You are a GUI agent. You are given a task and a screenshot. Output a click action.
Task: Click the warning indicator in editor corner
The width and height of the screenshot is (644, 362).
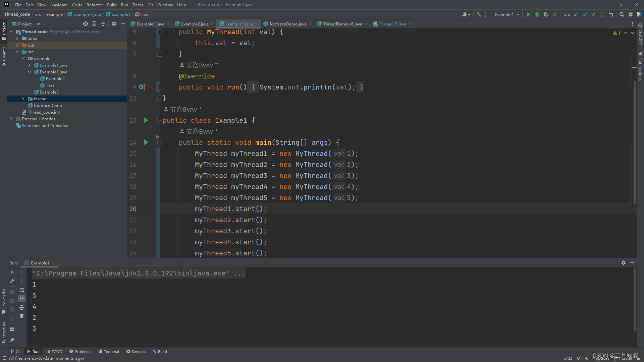click(x=616, y=33)
